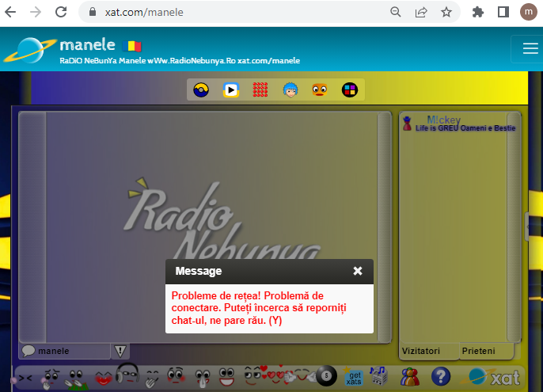The width and height of the screenshot is (543, 392).
Task: Click the xat logo in the bottom toolbar
Action: tap(492, 377)
